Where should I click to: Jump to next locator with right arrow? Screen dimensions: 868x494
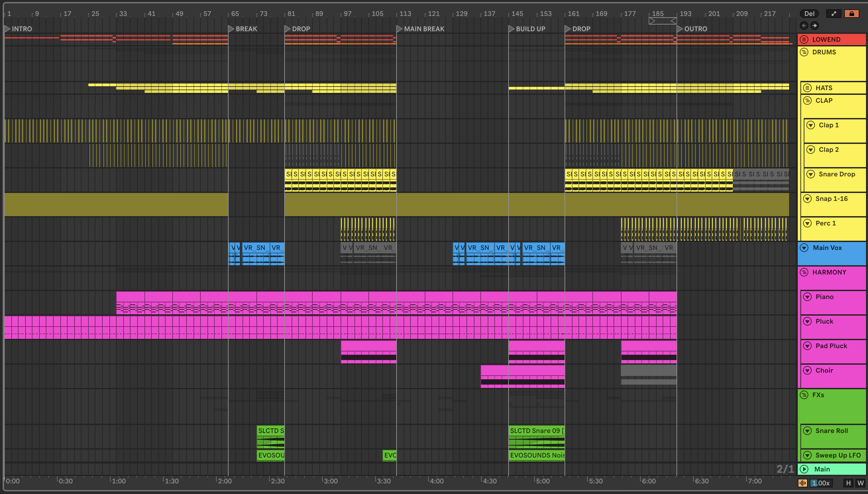coord(814,26)
